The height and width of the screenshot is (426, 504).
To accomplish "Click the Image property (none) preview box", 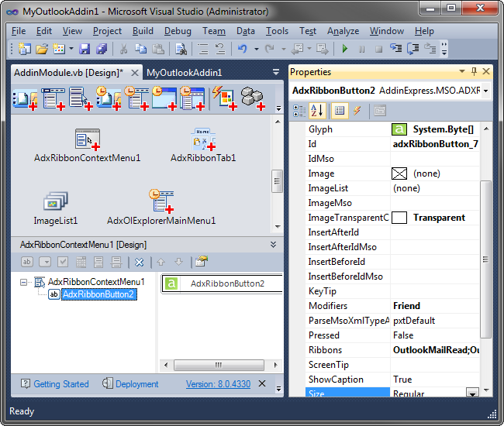I will pos(399,173).
